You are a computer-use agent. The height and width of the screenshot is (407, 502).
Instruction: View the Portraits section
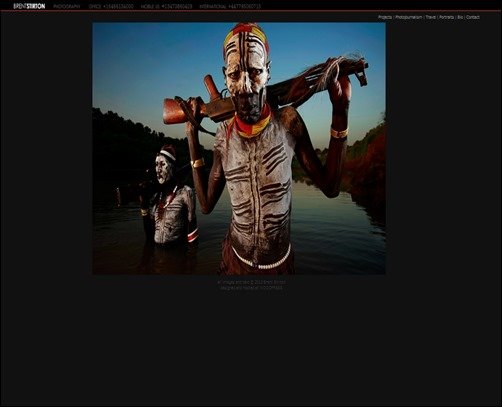(x=446, y=17)
